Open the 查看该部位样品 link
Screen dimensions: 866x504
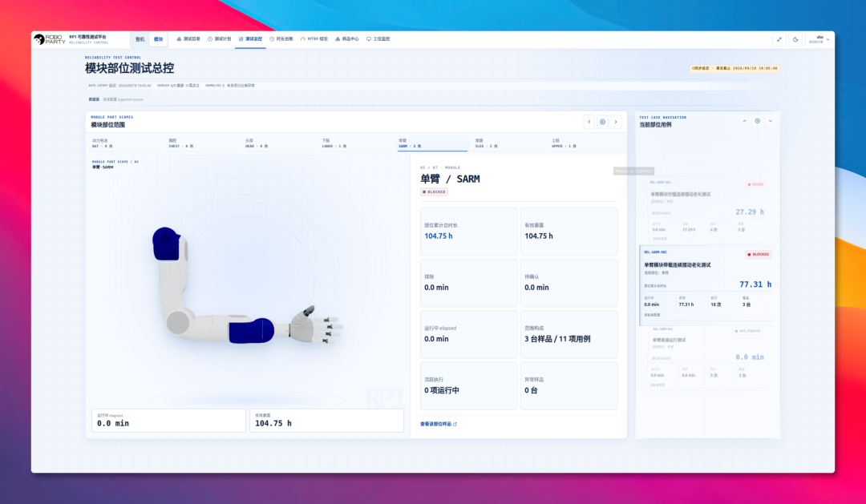pyautogui.click(x=439, y=424)
